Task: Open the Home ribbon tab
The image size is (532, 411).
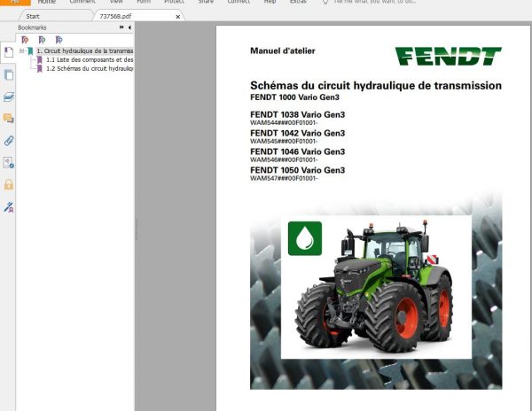Action: click(x=46, y=2)
